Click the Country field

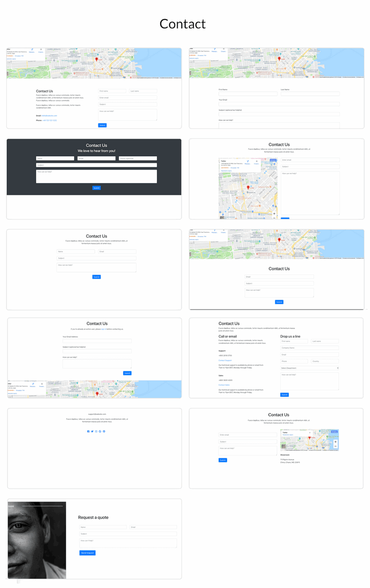tap(325, 361)
